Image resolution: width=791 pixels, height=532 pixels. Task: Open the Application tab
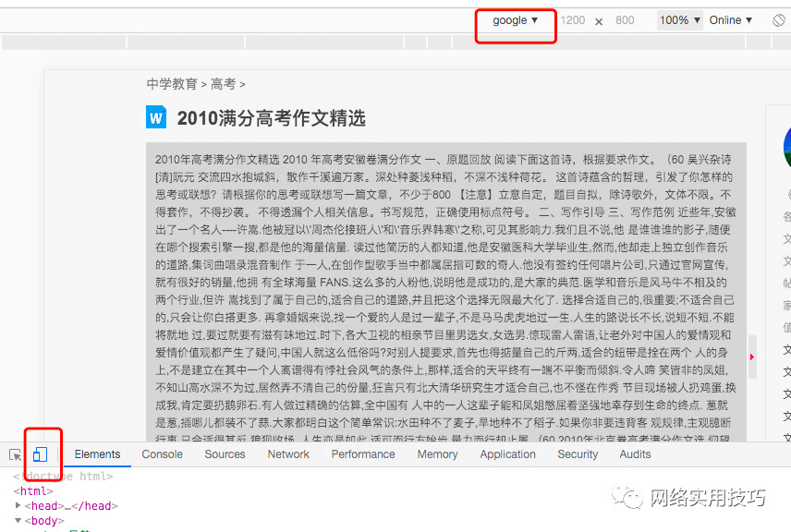pyautogui.click(x=507, y=454)
